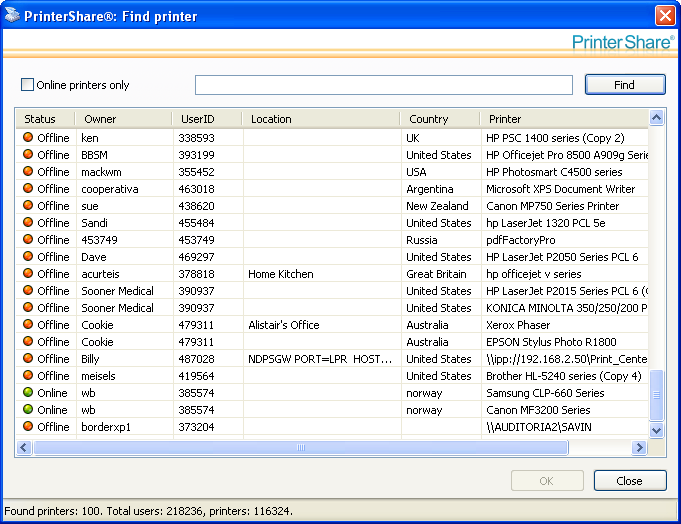681x524 pixels.
Task: Click the offline status icon for mackwm
Action: tap(28, 171)
